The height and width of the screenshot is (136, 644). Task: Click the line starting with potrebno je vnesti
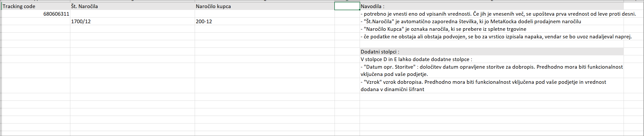(498, 14)
